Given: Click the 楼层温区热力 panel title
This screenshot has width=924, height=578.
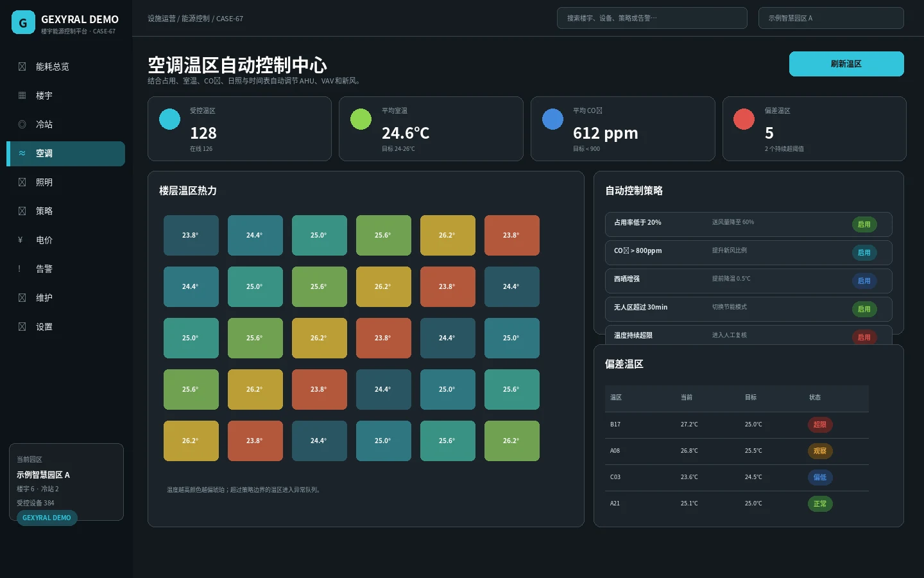Looking at the screenshot, I should point(188,191).
